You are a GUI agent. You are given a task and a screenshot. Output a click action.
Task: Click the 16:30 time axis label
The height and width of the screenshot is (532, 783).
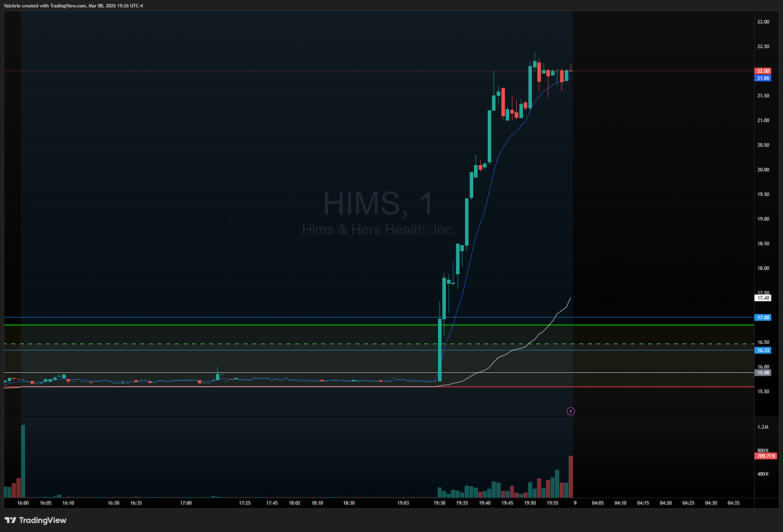(x=113, y=503)
